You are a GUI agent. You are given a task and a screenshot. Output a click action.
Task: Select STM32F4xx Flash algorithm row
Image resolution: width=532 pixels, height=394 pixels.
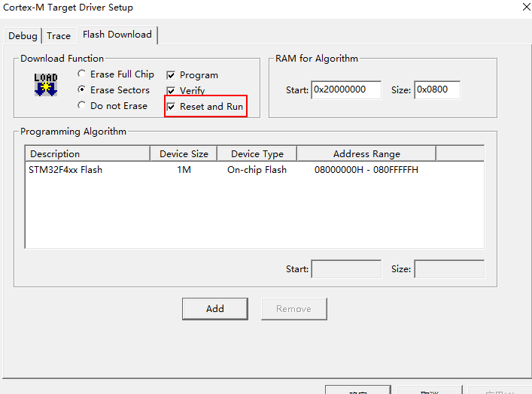point(254,169)
